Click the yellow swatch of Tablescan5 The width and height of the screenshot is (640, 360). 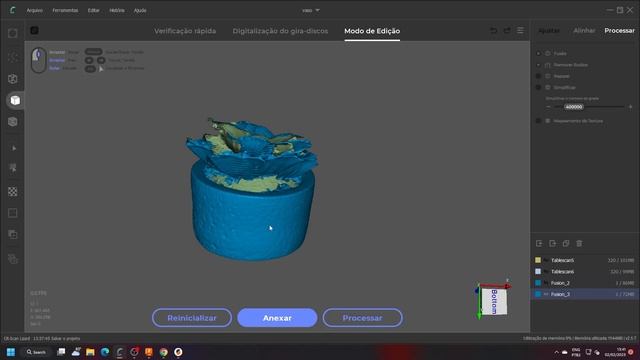click(x=538, y=260)
